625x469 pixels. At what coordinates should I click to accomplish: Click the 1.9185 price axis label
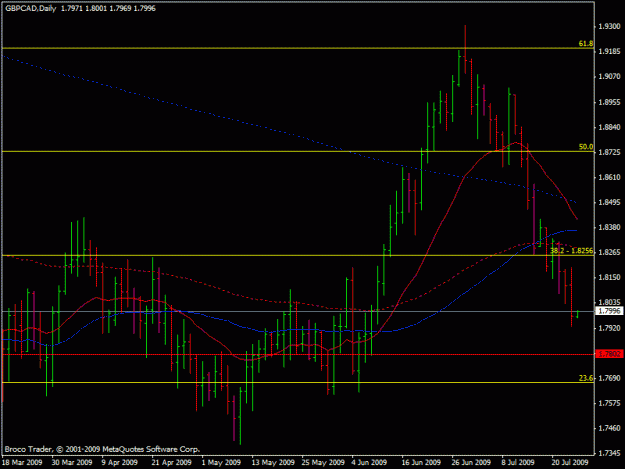click(609, 51)
